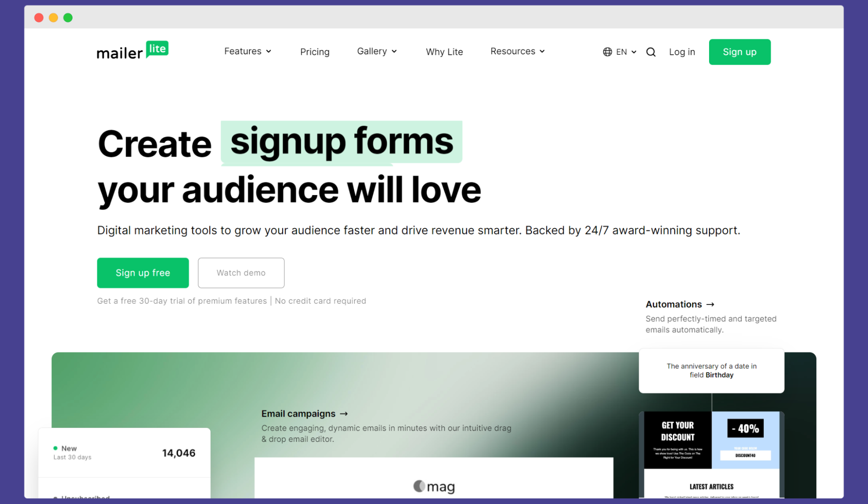
Task: Expand the Resources dropdown menu
Action: 517,51
